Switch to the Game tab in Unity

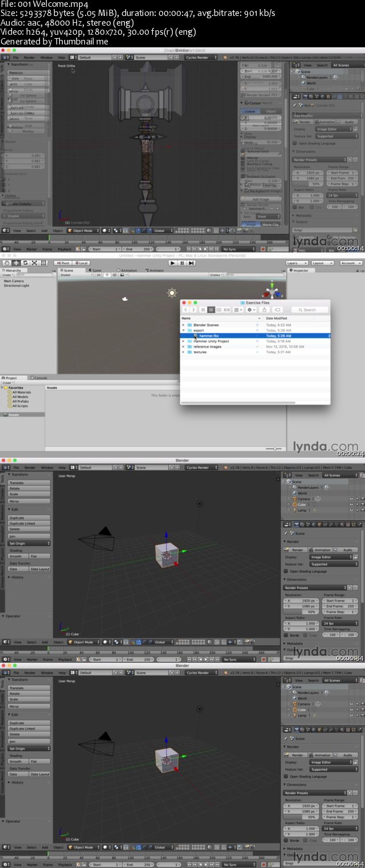click(x=96, y=270)
